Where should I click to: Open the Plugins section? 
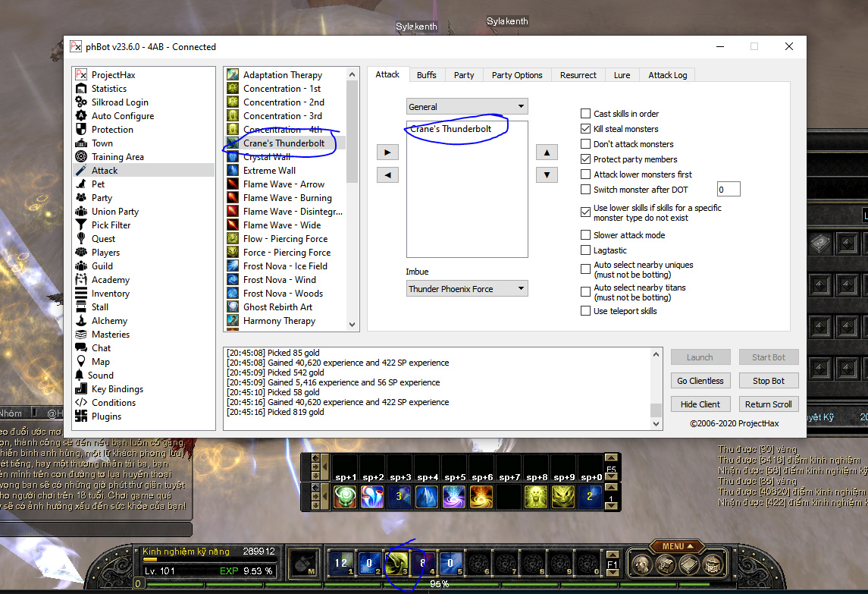[106, 416]
